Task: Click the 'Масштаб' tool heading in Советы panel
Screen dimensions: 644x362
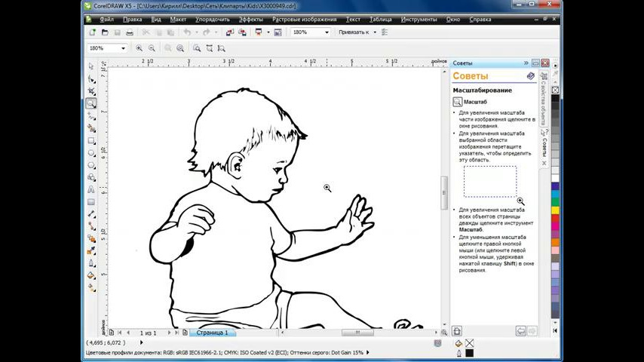Action: coord(475,102)
